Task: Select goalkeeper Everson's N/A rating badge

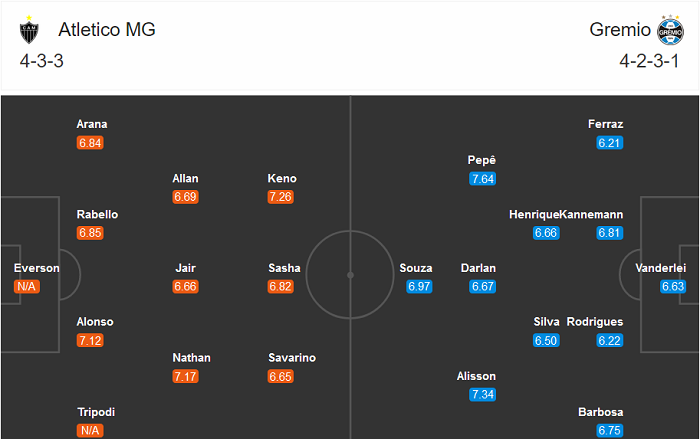Action: click(x=27, y=287)
